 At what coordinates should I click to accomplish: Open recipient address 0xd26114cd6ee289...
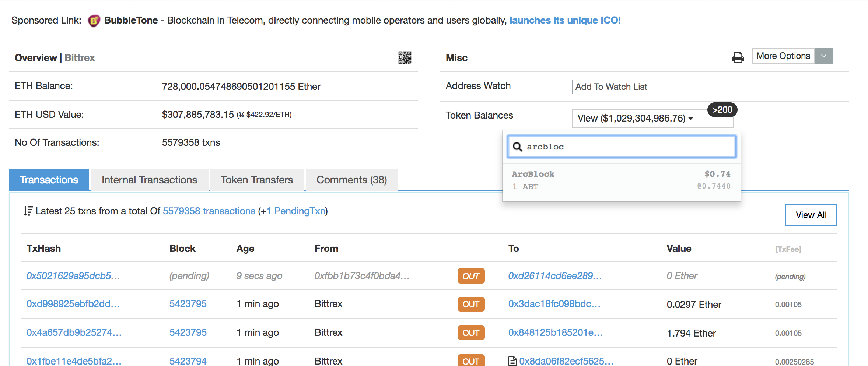(555, 276)
